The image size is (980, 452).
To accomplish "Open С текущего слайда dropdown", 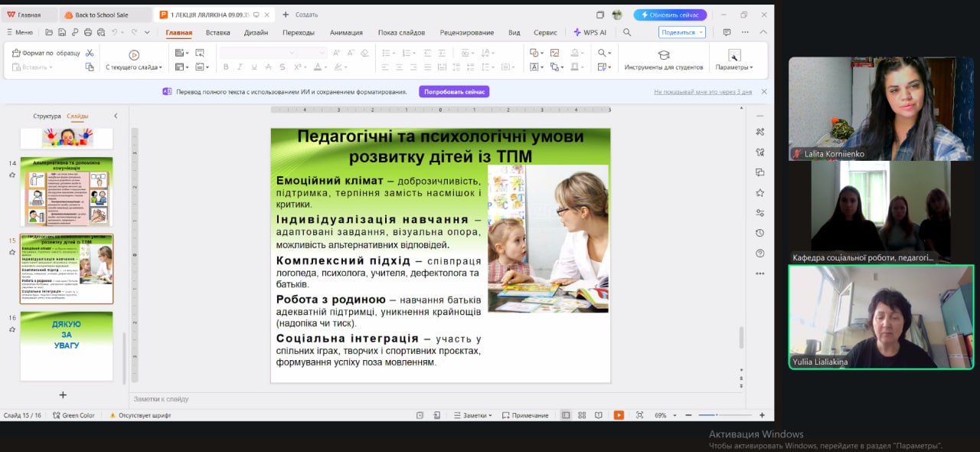I will tap(134, 67).
